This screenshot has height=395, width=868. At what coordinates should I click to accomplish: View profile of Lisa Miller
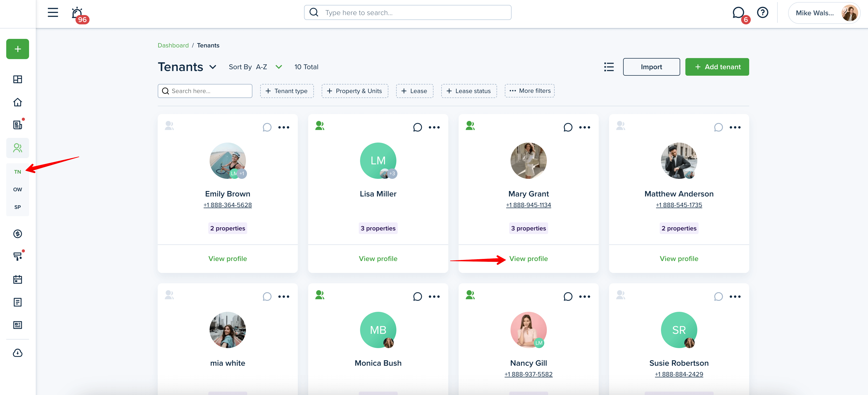[378, 258]
